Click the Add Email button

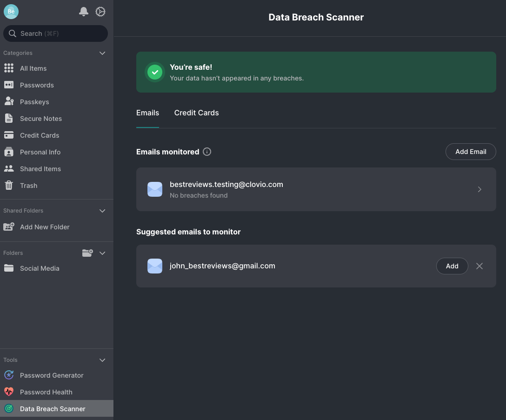tap(471, 152)
